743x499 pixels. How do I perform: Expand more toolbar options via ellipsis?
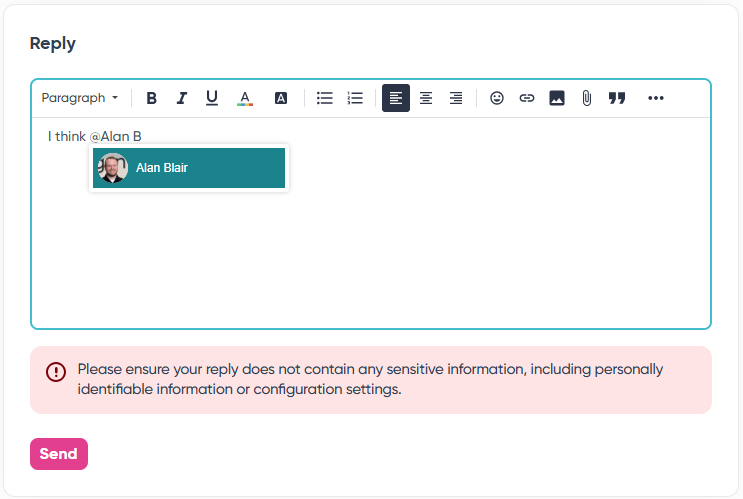tap(656, 98)
